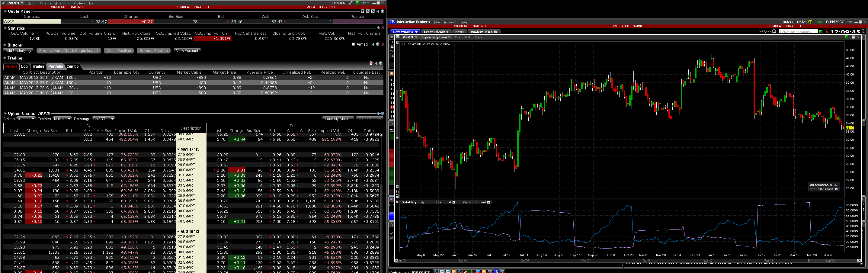The height and width of the screenshot is (273, 868).
Task: Click the Reverse Position button
Action: click(x=154, y=50)
